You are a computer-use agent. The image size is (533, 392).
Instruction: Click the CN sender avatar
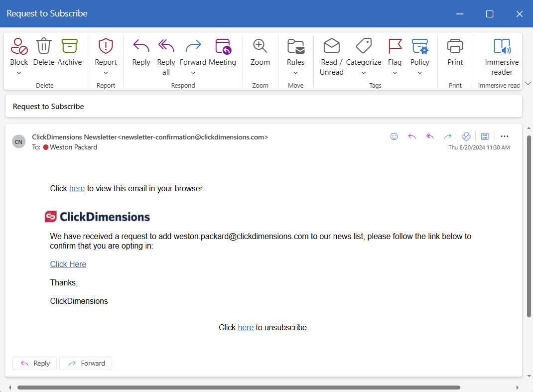pos(19,142)
